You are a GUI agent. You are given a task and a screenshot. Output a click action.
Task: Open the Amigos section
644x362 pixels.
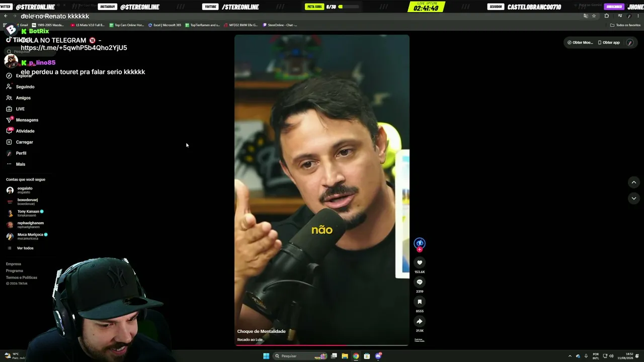point(19,98)
